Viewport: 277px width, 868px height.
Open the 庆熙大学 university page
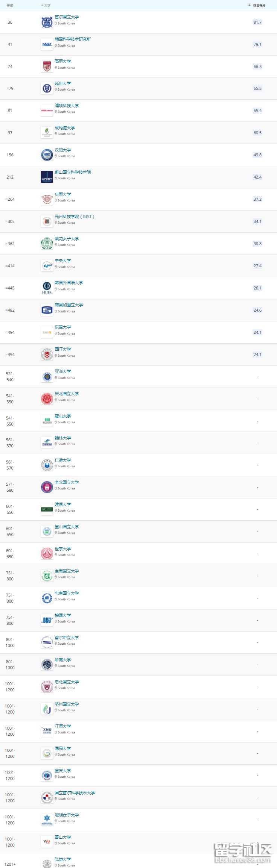coord(62,194)
